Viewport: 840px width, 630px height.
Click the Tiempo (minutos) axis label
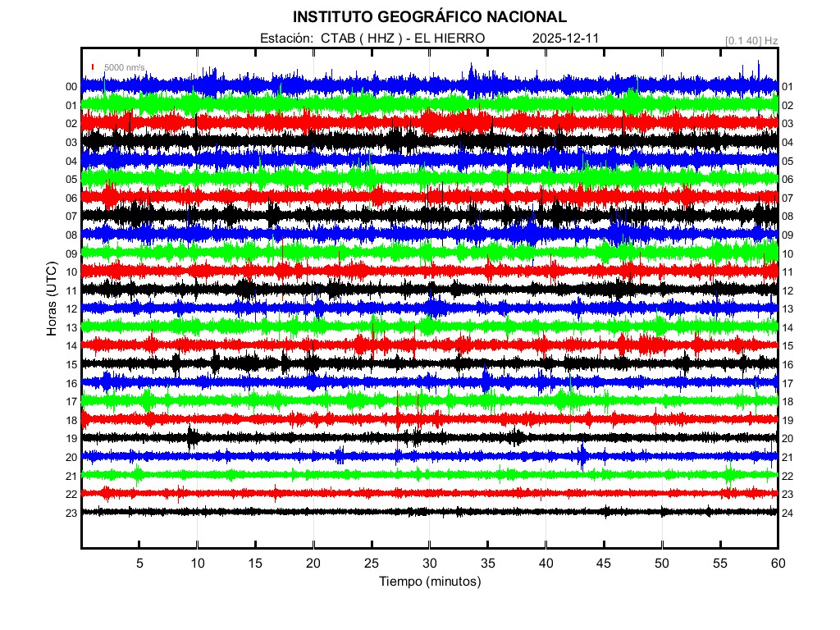coord(429,582)
